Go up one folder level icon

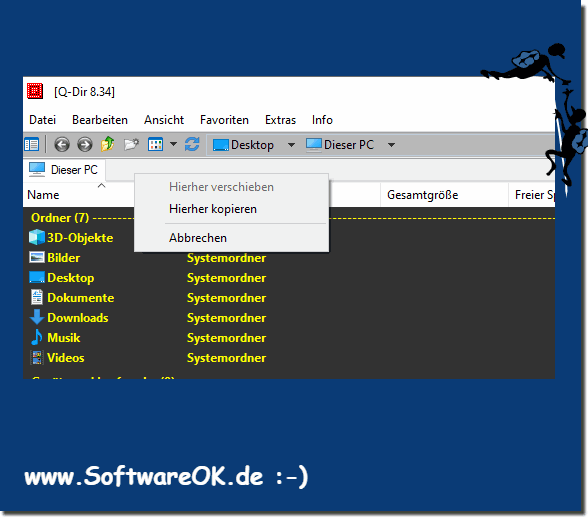[108, 144]
